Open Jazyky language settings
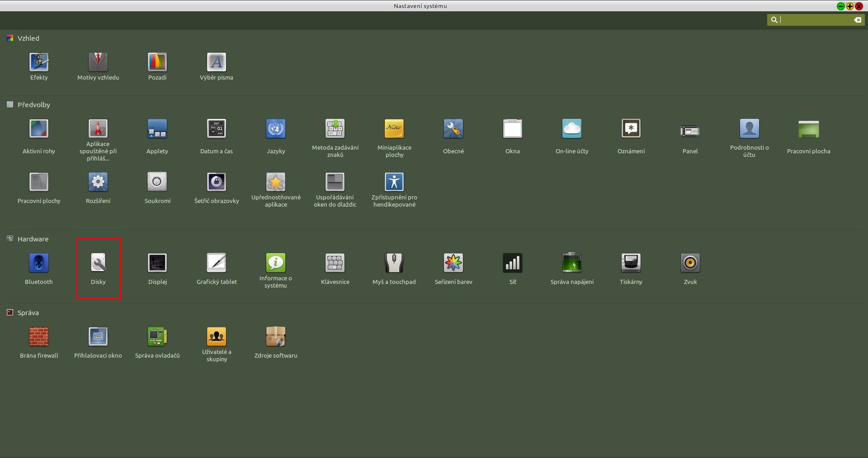 276,129
